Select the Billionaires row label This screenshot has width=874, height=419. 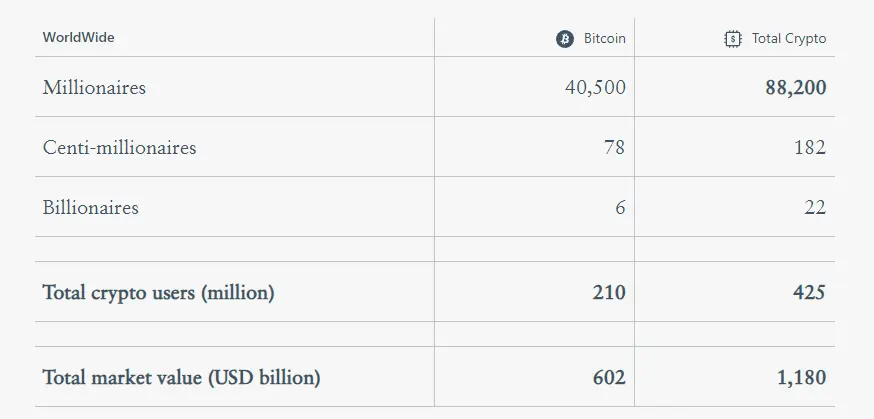click(x=90, y=208)
